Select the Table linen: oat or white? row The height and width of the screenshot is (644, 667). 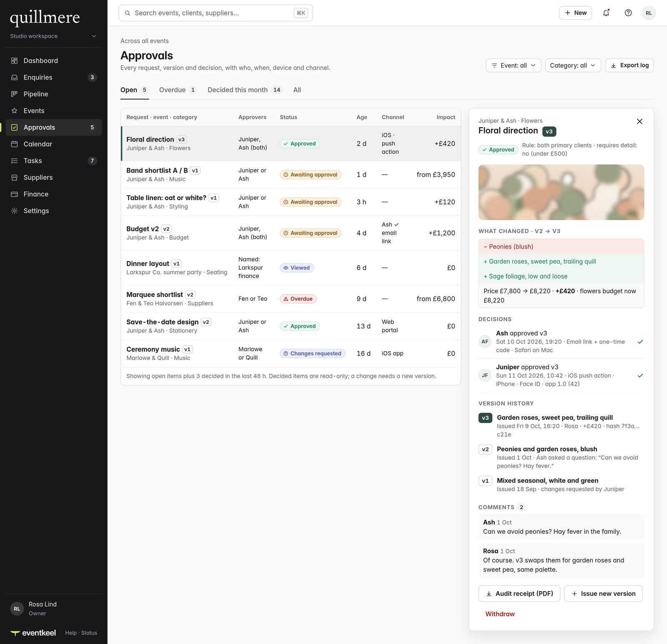pyautogui.click(x=291, y=202)
